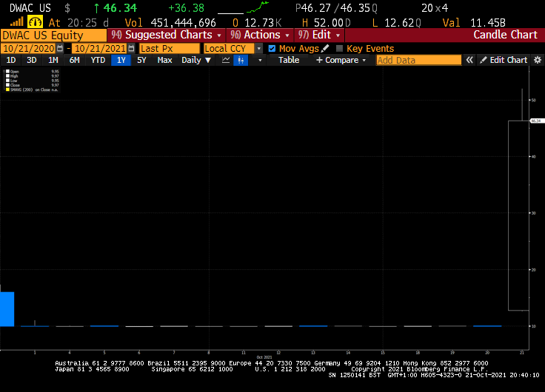Screen dimensions: 545x392
Task: Toggle the Mov Avgs checkbox
Action: pyautogui.click(x=272, y=48)
